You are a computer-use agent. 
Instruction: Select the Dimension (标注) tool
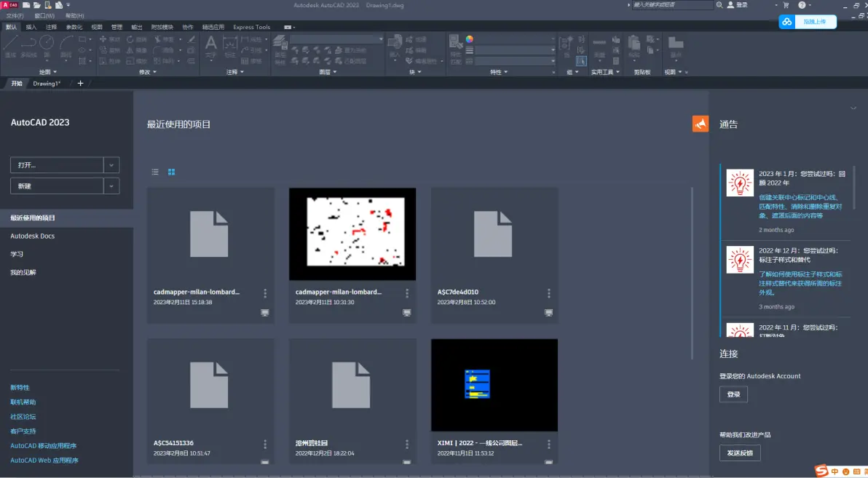[x=229, y=47]
